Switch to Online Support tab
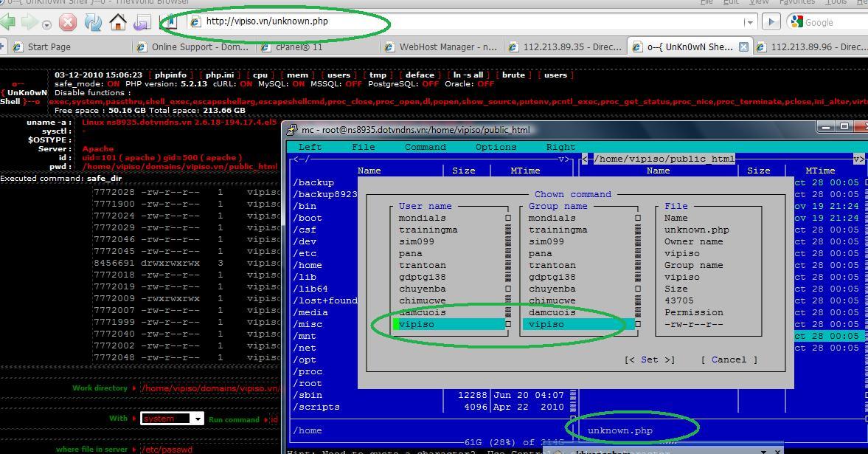The width and height of the screenshot is (868, 454). 194,47
